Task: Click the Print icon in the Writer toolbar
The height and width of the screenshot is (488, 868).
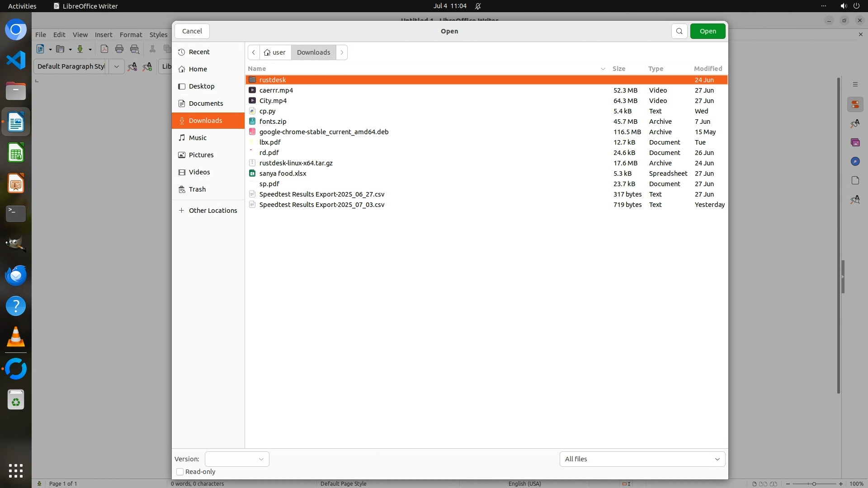Action: 119,49
